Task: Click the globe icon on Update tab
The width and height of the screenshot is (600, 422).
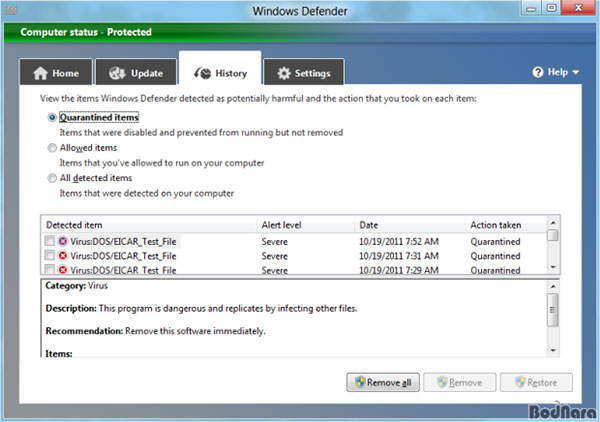Action: click(x=117, y=73)
